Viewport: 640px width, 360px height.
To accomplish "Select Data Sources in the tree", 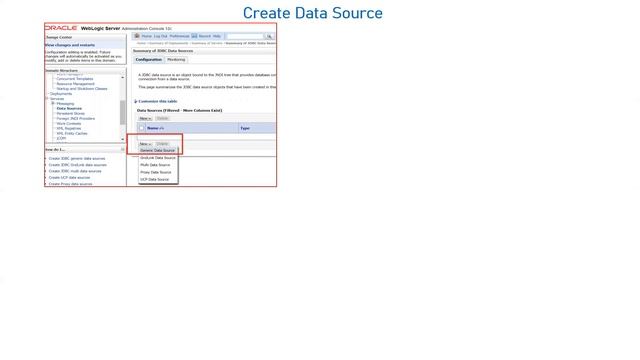I will tap(69, 109).
